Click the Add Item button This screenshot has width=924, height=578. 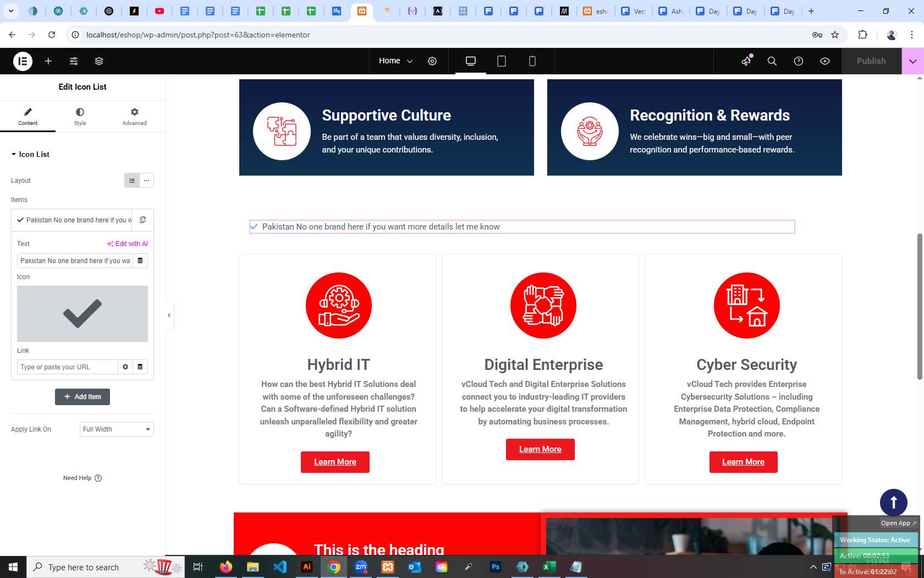point(82,397)
